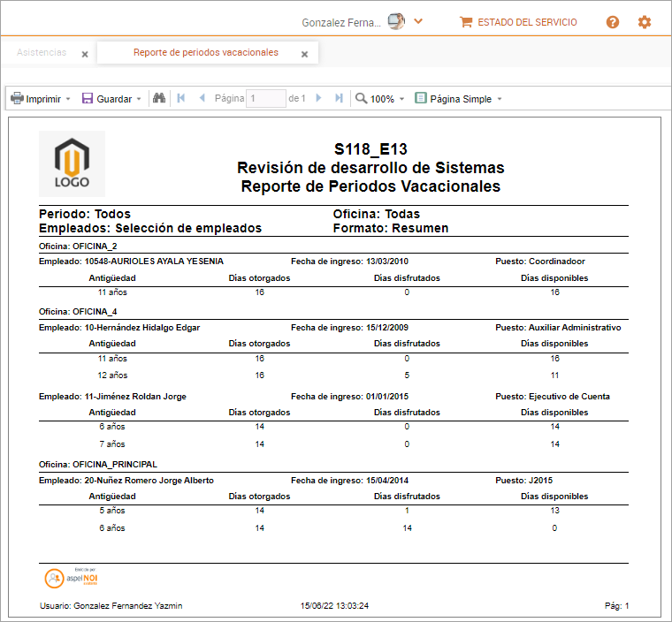The width and height of the screenshot is (672, 622).
Task: Open settings gear icon
Action: [645, 22]
